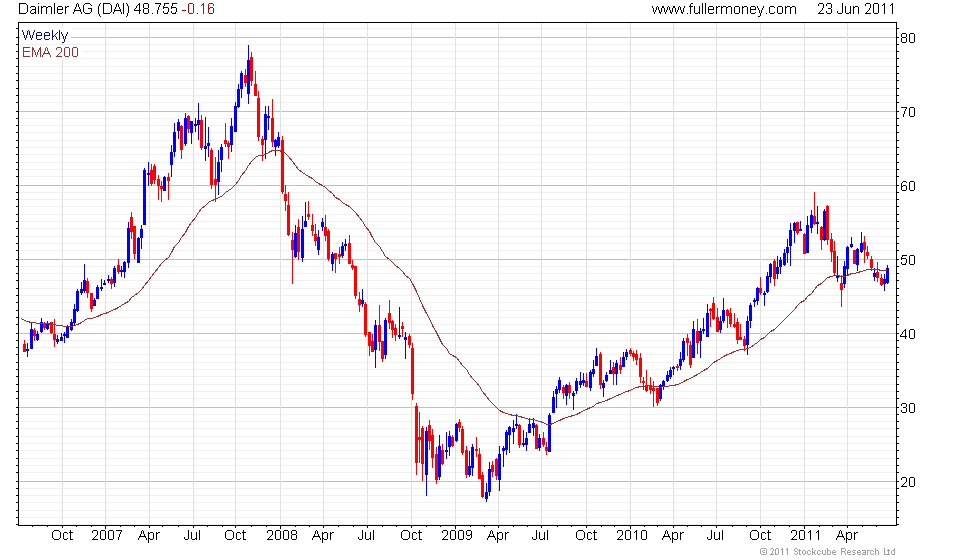This screenshot has height=560, width=980.
Task: Select the EMA 200 legend label
Action: (50, 52)
